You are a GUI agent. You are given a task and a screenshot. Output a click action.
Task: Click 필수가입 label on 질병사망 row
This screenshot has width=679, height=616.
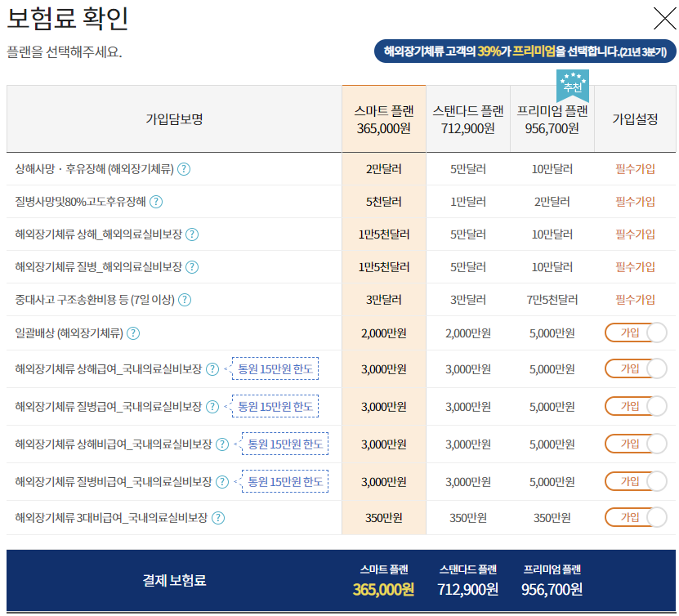(635, 202)
